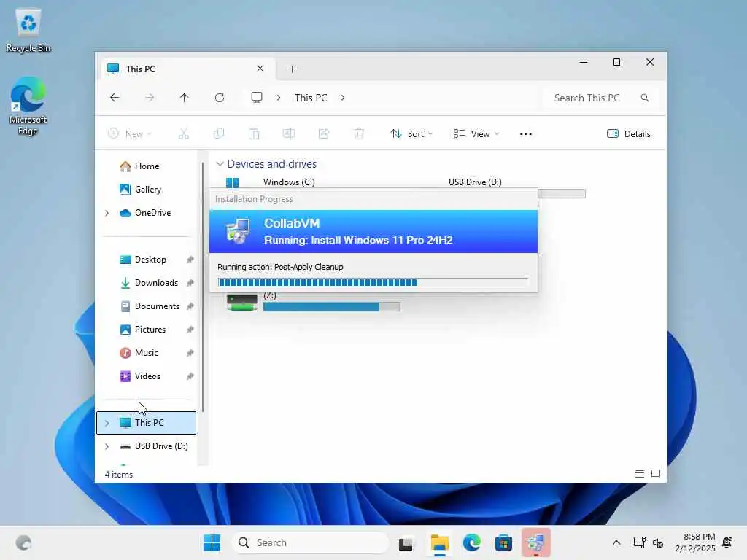
Task: Open Microsoft Edge desktop shortcut
Action: tap(28, 106)
